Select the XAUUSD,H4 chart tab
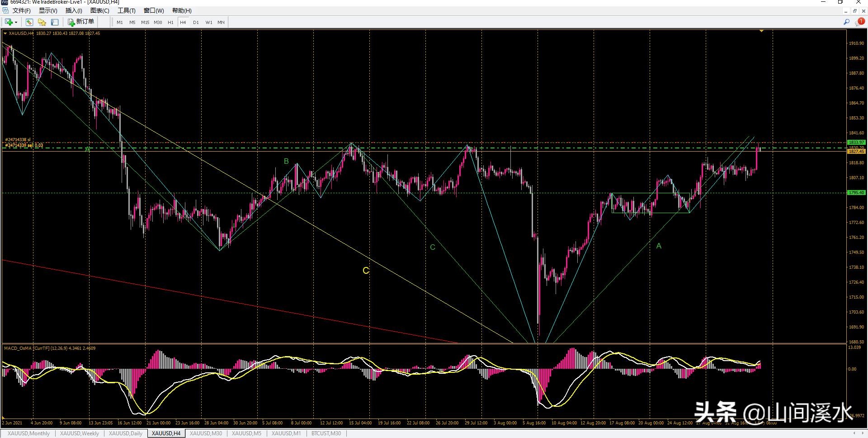Screen dimensions: 868x438 166,433
